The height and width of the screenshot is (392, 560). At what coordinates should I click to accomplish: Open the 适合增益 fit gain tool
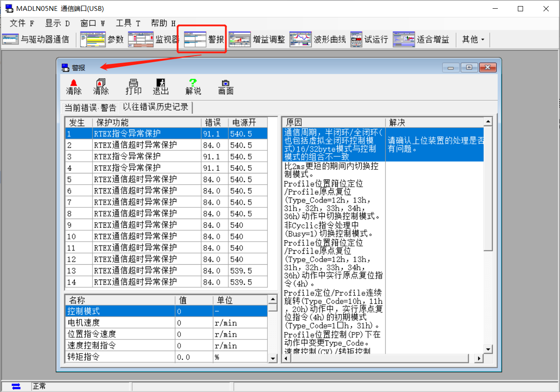coord(421,40)
